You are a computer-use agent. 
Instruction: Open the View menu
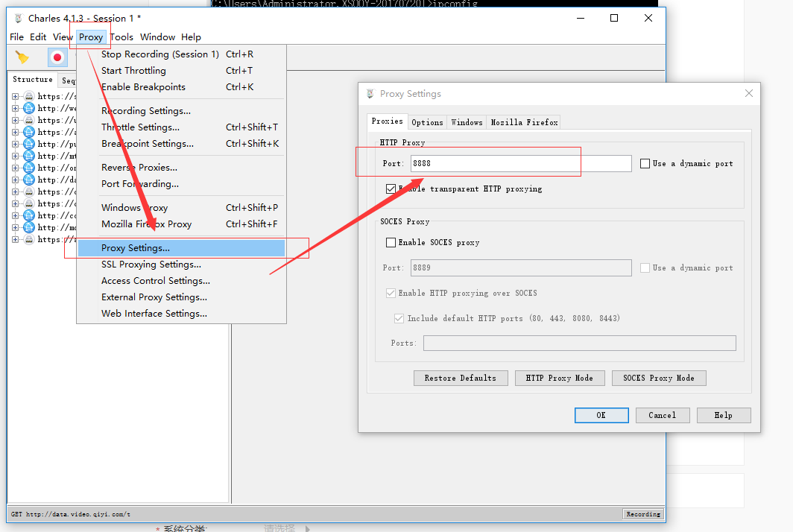pos(63,37)
